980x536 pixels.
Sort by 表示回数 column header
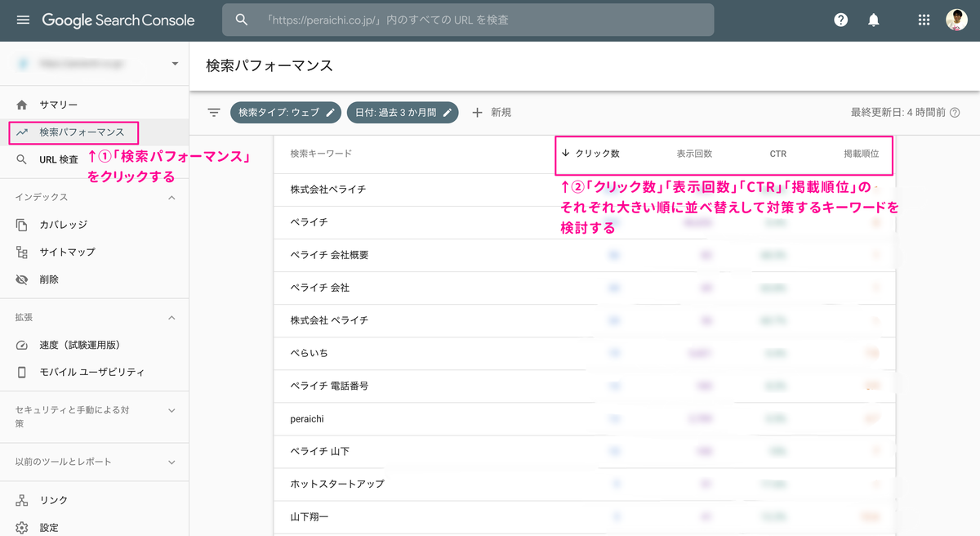pyautogui.click(x=694, y=153)
